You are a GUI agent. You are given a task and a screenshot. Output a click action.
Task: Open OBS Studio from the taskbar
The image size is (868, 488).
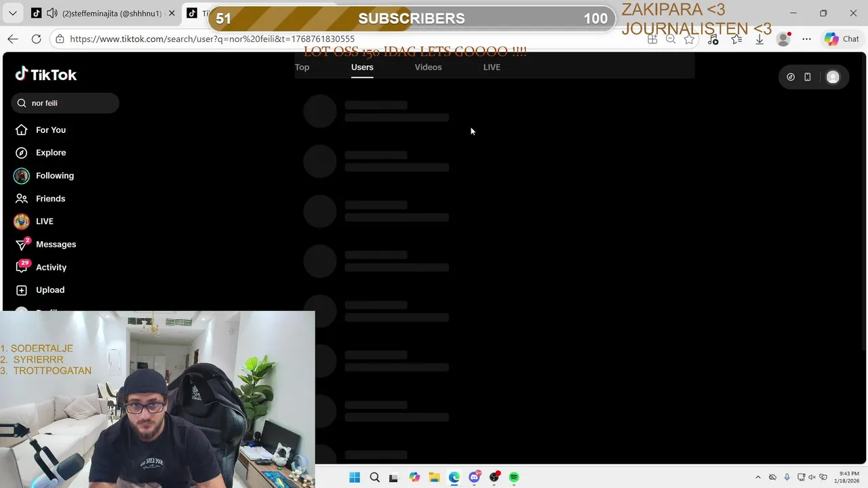pos(494,477)
